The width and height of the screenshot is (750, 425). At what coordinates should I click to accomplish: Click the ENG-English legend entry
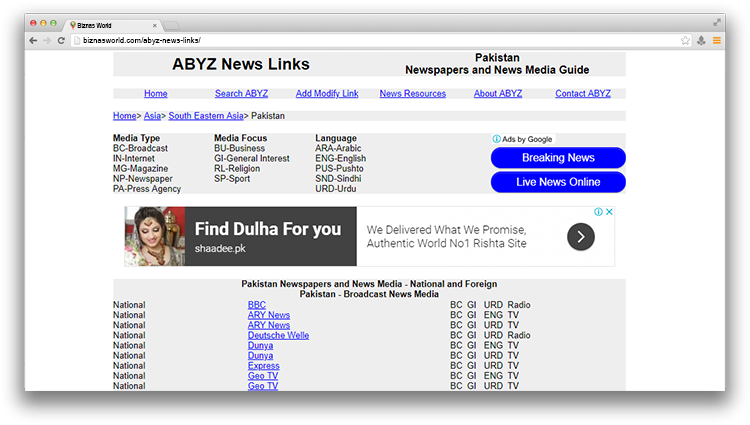point(341,158)
